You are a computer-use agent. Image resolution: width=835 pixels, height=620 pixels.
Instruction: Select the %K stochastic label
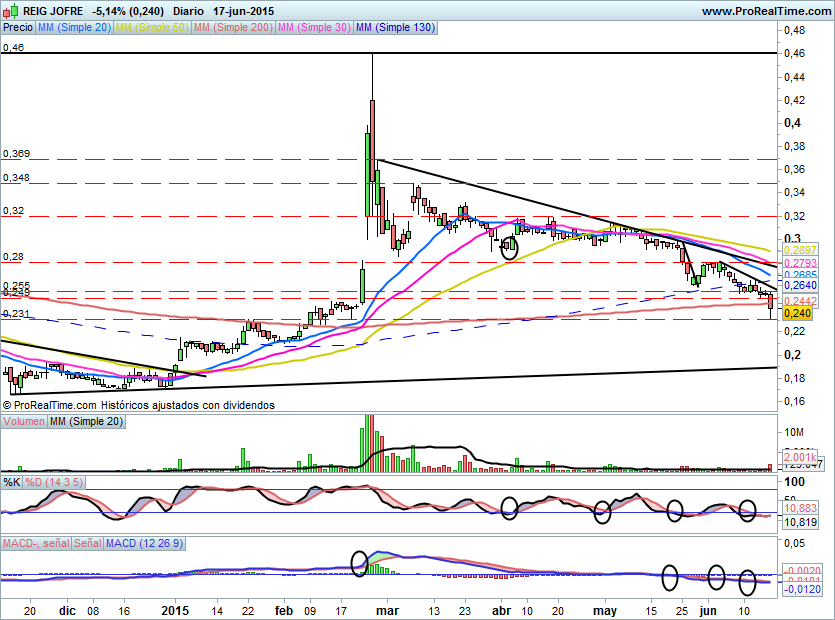12,482
